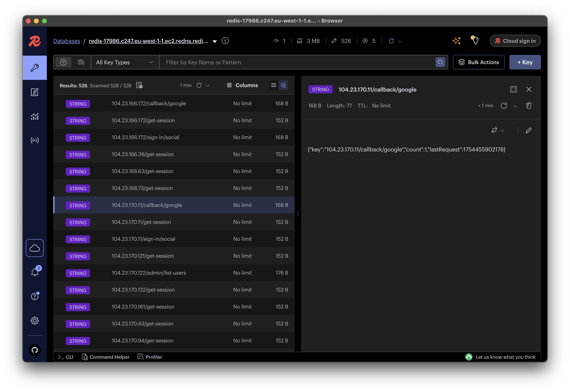Open the Redis logo home icon

click(35, 41)
